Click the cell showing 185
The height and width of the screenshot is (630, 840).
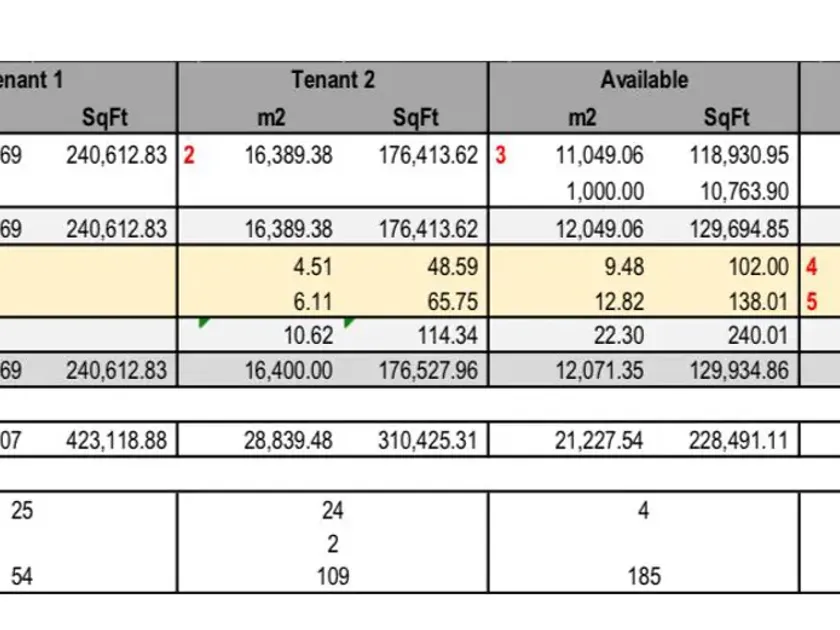tap(644, 576)
